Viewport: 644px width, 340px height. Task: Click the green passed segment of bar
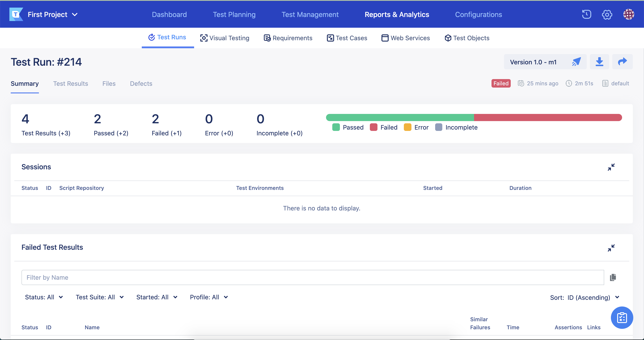400,118
